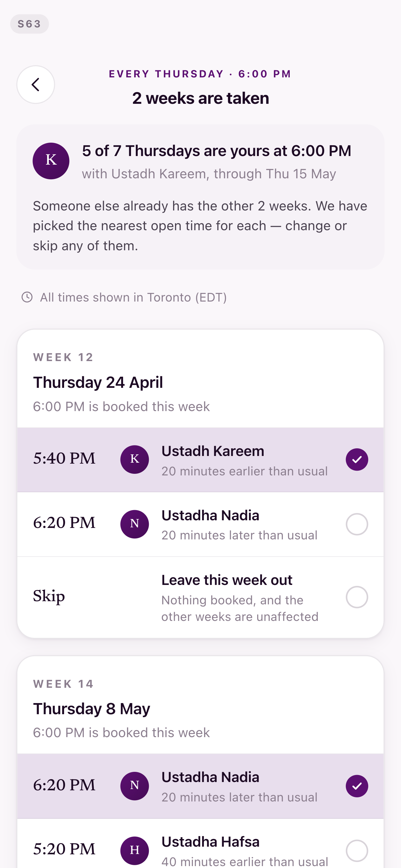Select the 6:20 PM Nadia radio for 8 May

357,786
